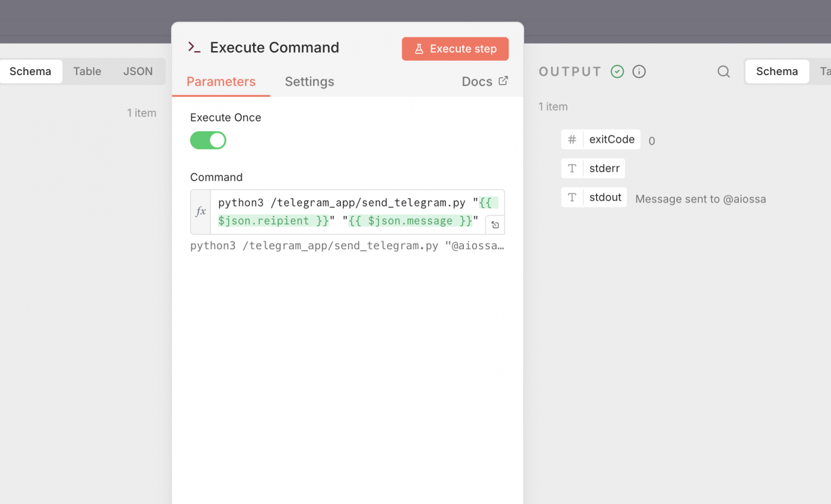831x504 pixels.
Task: Open the Parameters tab
Action: 221,82
